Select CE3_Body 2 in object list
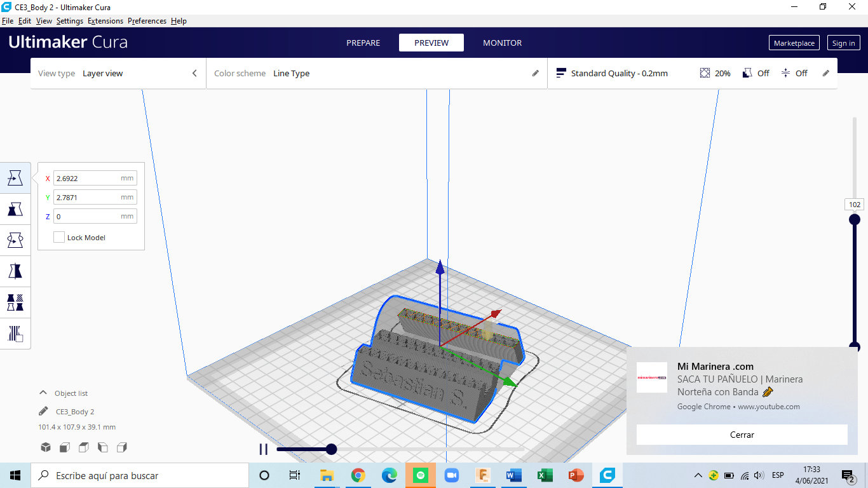868x488 pixels. [x=75, y=412]
